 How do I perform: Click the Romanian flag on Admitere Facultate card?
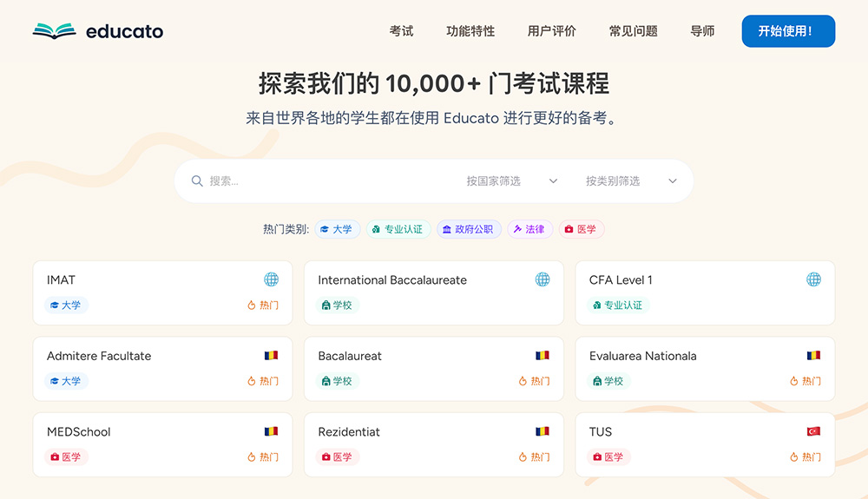point(271,355)
